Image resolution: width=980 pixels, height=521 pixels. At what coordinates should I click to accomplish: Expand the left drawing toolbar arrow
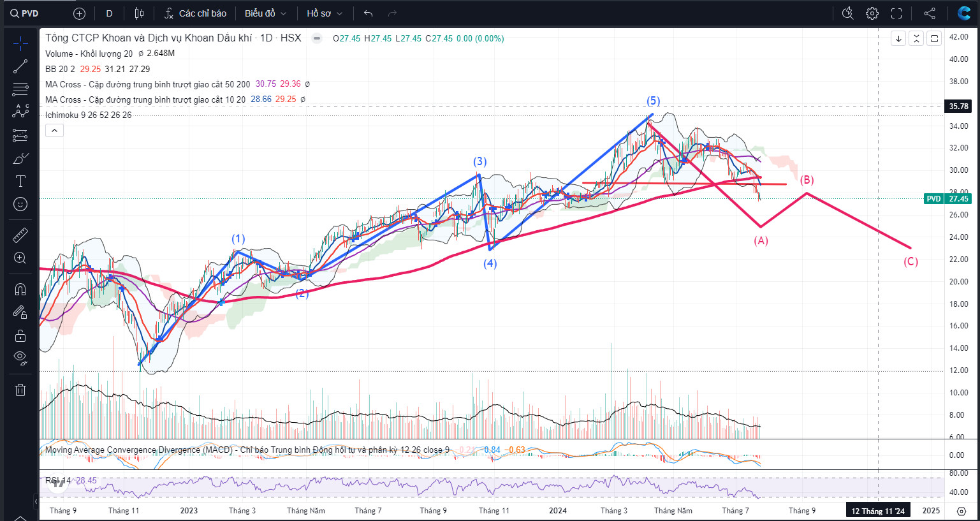(34, 502)
